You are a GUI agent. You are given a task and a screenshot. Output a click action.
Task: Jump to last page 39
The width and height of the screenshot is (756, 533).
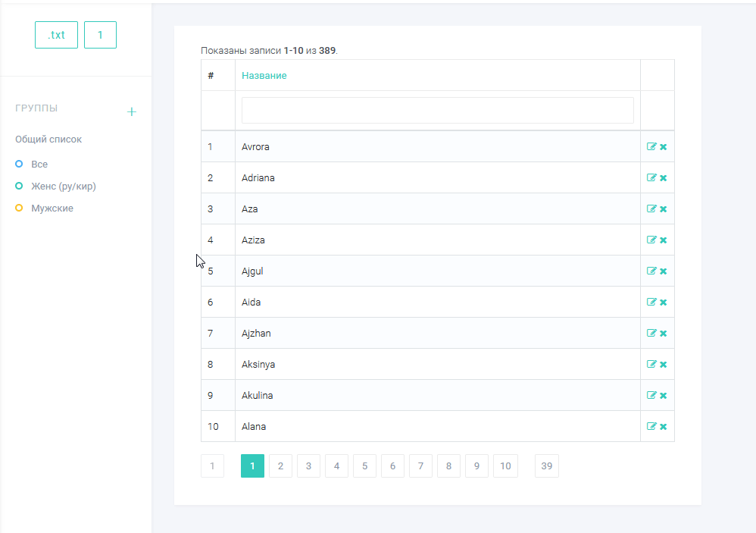[x=547, y=466]
